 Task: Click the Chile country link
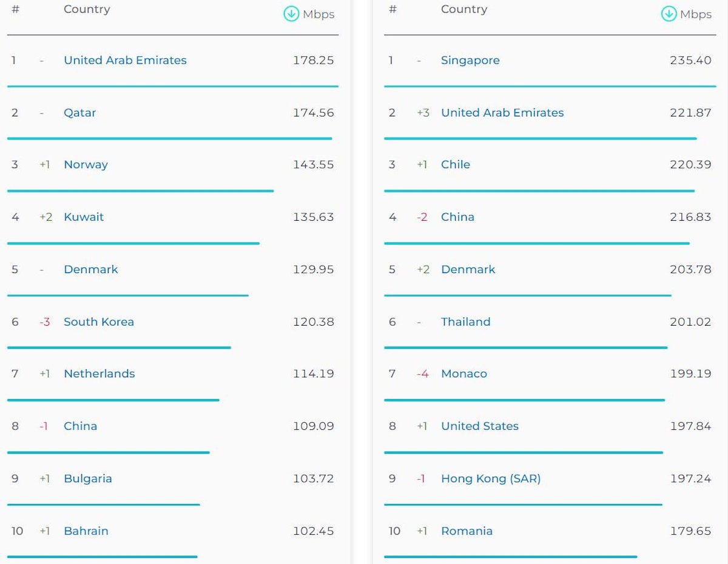456,165
